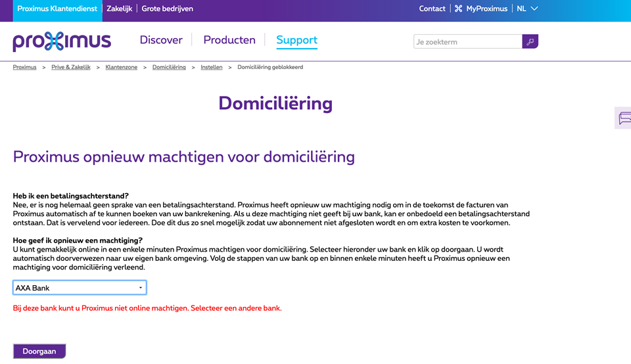This screenshot has width=631, height=364.
Task: Open the Producten menu
Action: tap(229, 40)
